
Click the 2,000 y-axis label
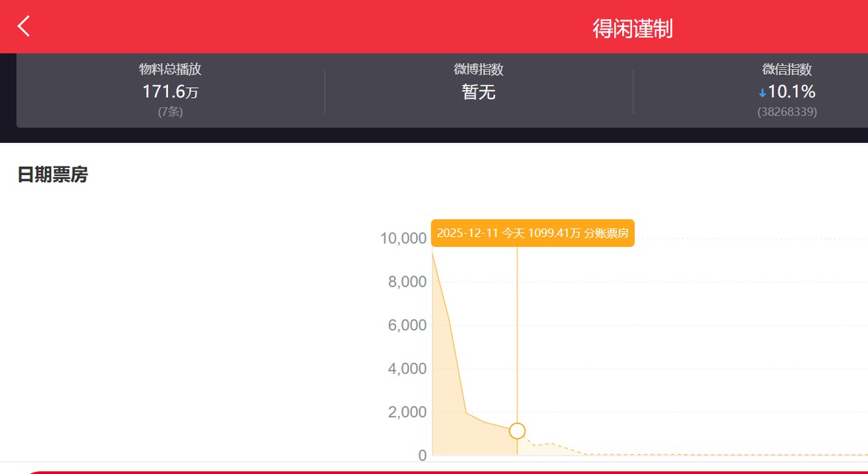[x=407, y=412]
